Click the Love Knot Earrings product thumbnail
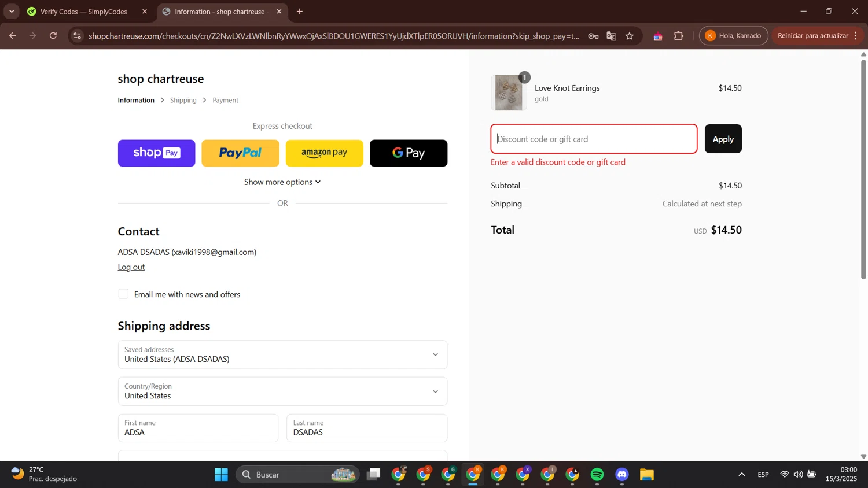Image resolution: width=868 pixels, height=488 pixels. point(509,93)
